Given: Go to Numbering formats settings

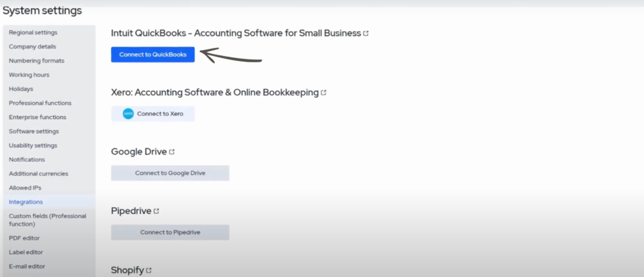Looking at the screenshot, I should click(37, 61).
